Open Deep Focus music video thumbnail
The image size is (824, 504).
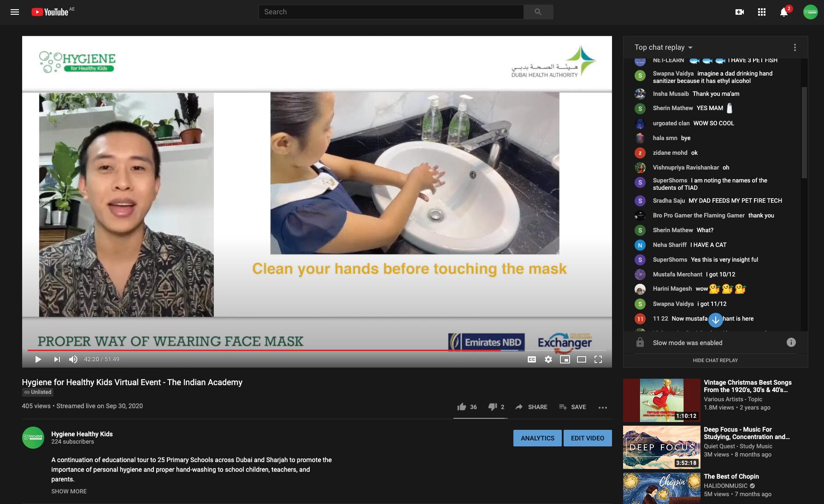(x=662, y=447)
